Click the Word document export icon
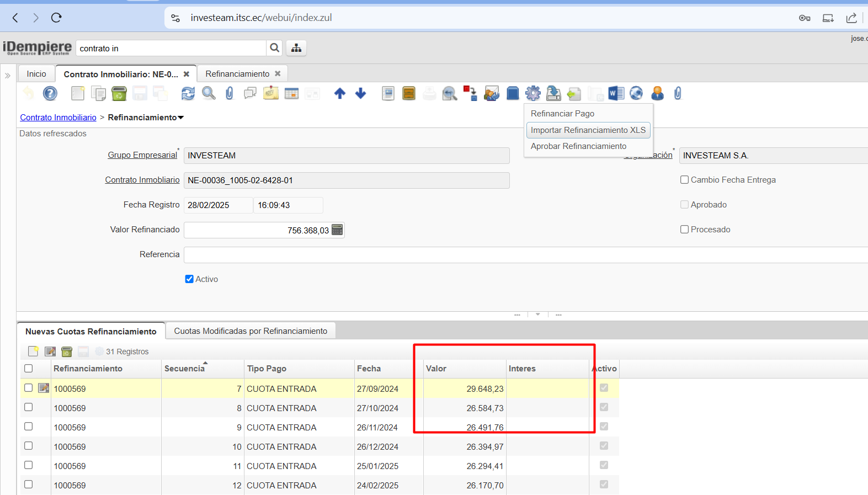The width and height of the screenshot is (868, 495). pos(616,94)
